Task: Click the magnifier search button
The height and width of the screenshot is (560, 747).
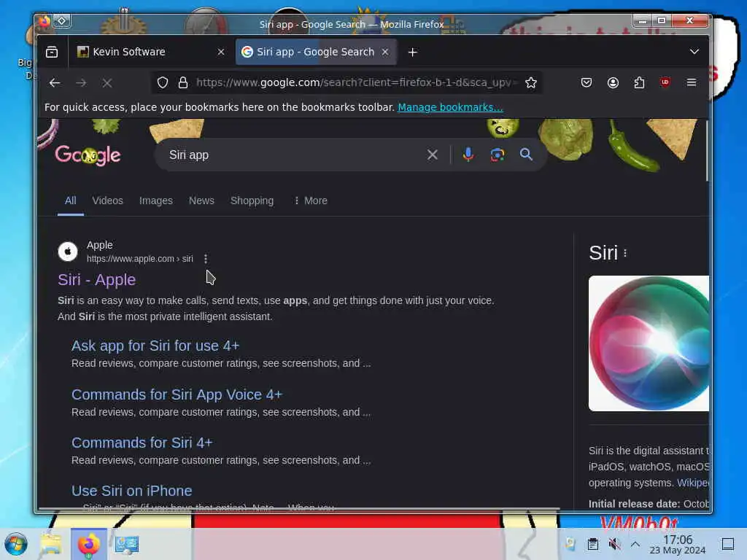Action: tap(526, 155)
